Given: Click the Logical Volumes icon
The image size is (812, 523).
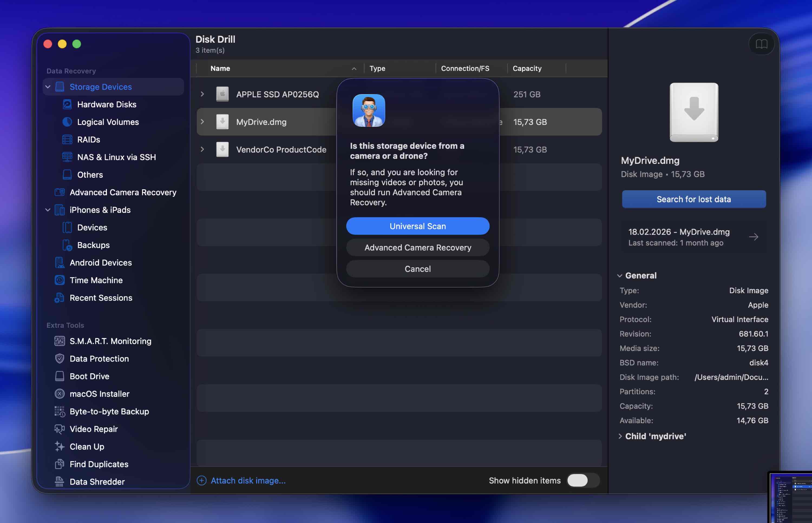Looking at the screenshot, I should (x=67, y=122).
